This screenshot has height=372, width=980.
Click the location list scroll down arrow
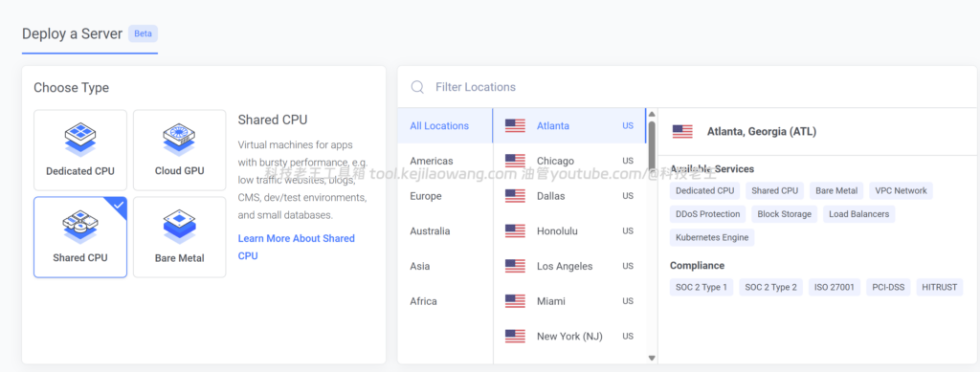pyautogui.click(x=652, y=359)
